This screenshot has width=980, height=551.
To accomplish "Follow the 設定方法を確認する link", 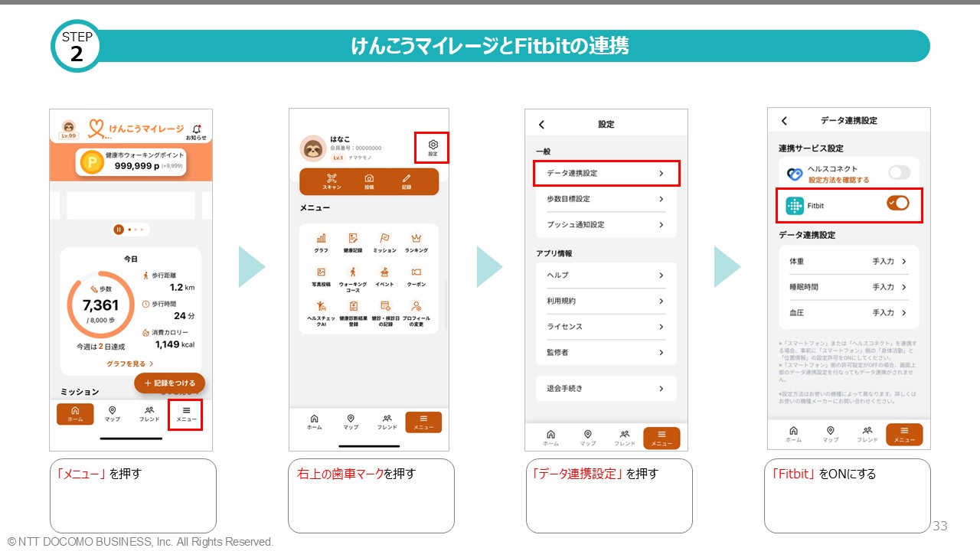I will pyautogui.click(x=838, y=180).
